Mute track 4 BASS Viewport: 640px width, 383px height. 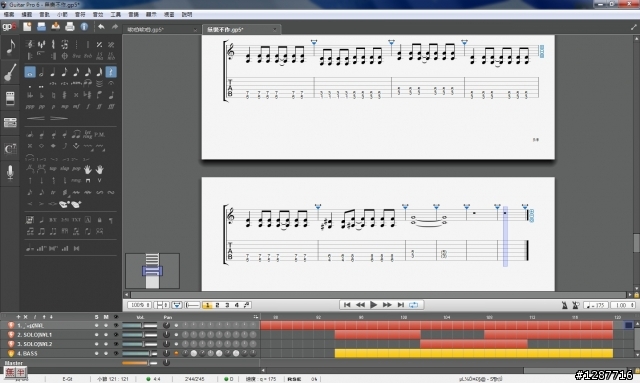106,354
